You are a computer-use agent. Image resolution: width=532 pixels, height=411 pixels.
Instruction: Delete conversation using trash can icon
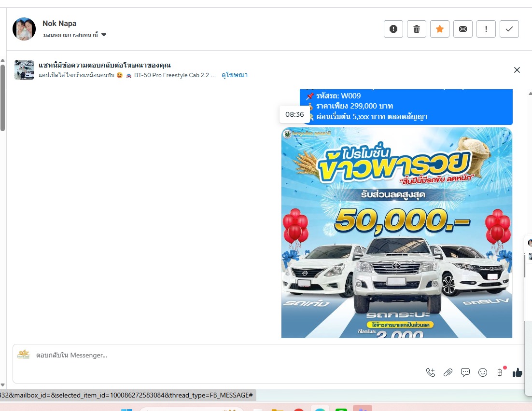[x=416, y=29]
